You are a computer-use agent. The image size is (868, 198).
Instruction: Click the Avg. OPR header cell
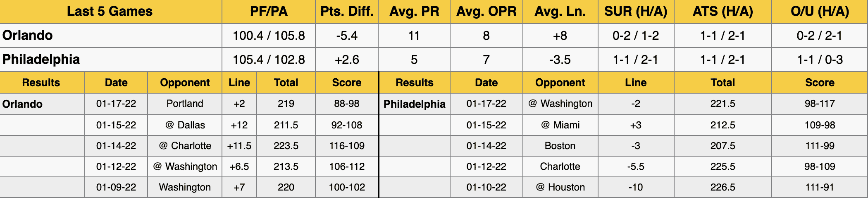click(x=486, y=12)
